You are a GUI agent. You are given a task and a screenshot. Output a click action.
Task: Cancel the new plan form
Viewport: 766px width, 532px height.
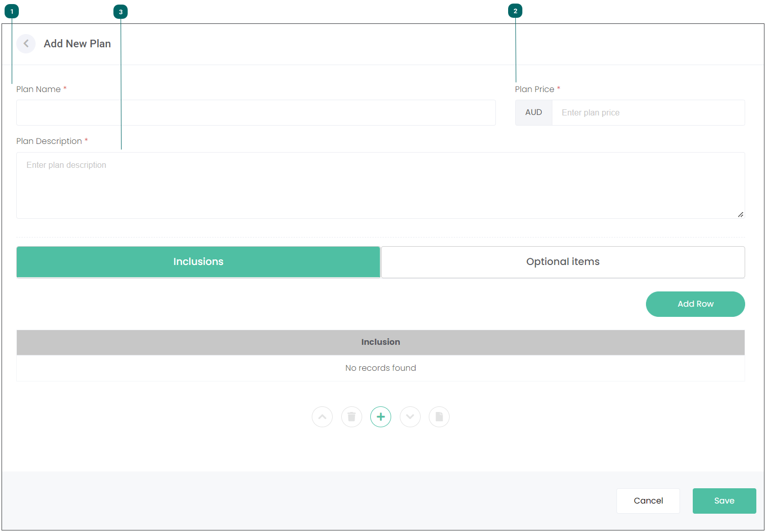tap(648, 501)
